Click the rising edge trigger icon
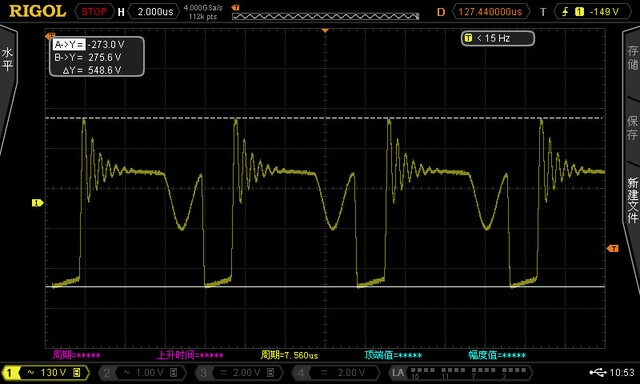The width and height of the screenshot is (640, 384). pyautogui.click(x=565, y=11)
